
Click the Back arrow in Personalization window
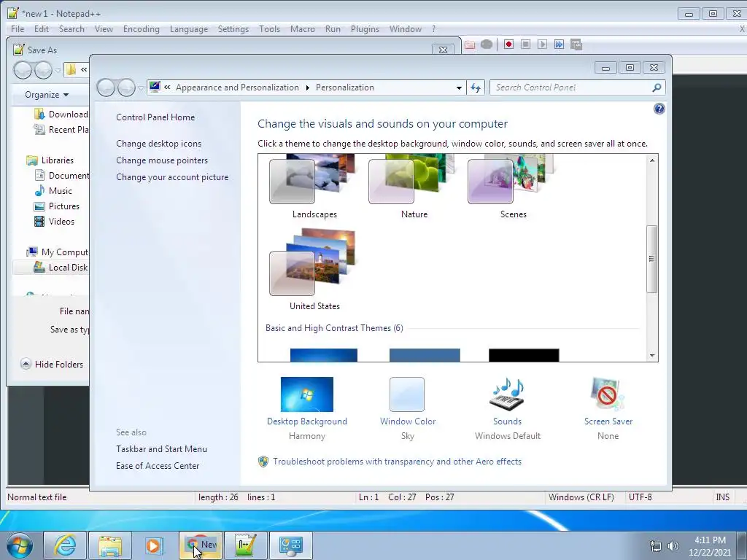pos(107,87)
